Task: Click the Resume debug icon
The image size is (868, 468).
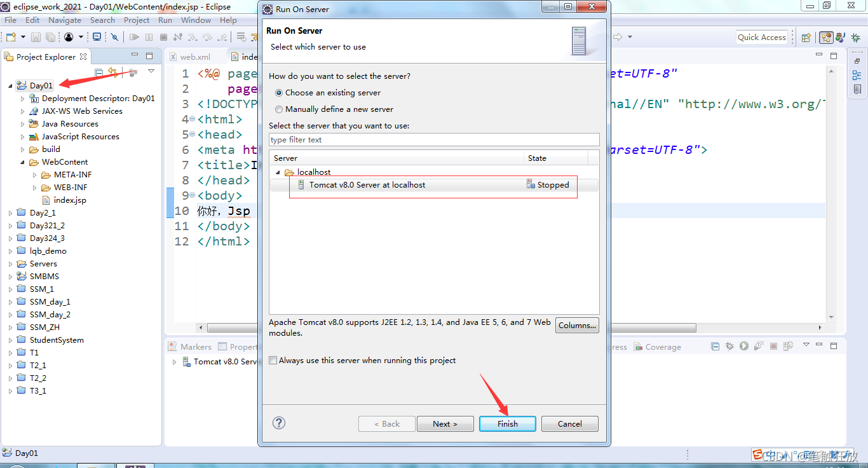Action: tap(135, 38)
